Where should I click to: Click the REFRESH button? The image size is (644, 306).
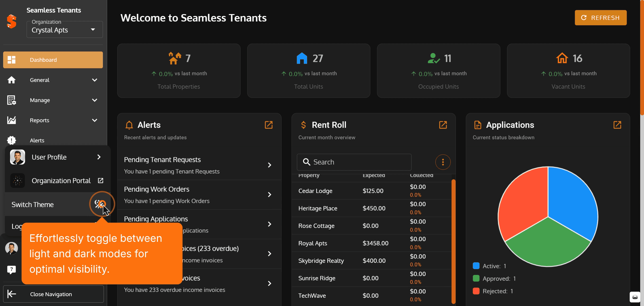[600, 17]
